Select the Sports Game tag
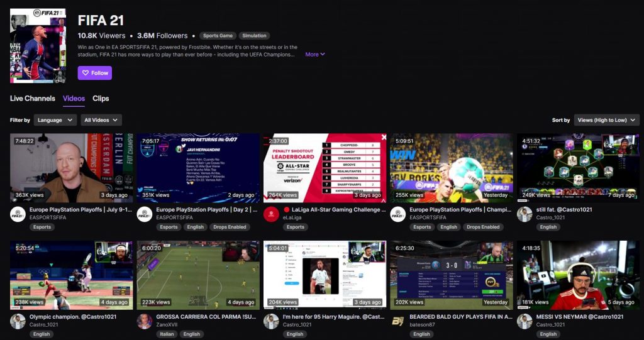Viewport: 644px width, 340px height. pos(218,36)
